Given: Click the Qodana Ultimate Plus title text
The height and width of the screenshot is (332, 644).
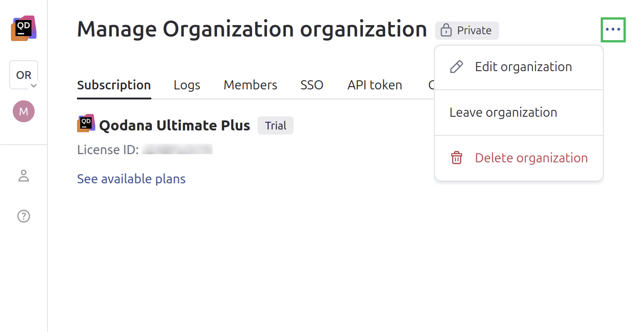Looking at the screenshot, I should [x=175, y=125].
